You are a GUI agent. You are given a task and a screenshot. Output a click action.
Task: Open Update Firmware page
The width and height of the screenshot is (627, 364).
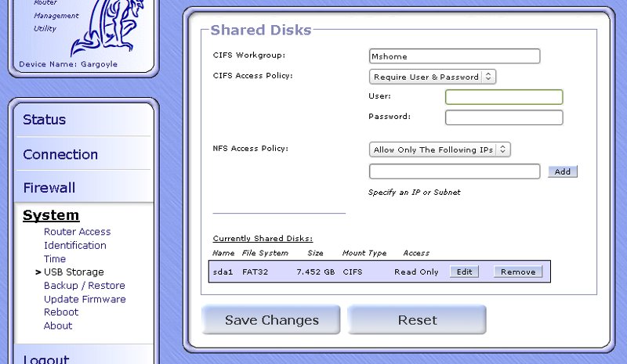(x=85, y=299)
